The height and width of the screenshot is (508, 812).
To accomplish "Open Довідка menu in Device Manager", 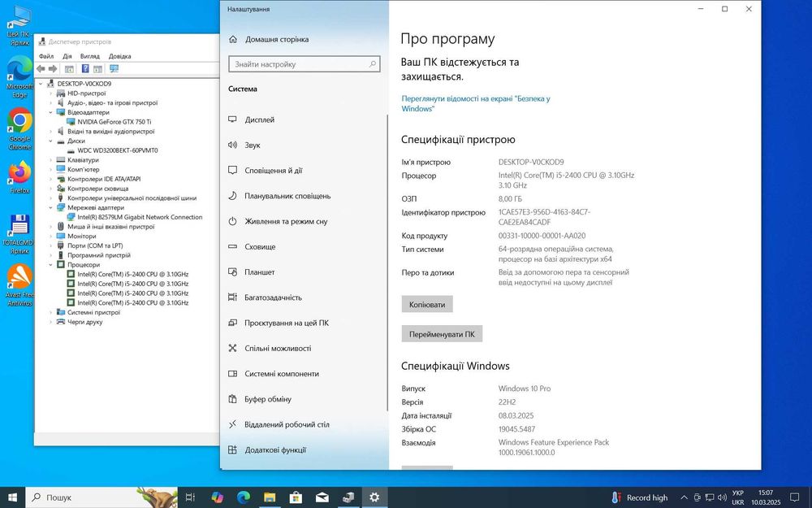I will [119, 56].
